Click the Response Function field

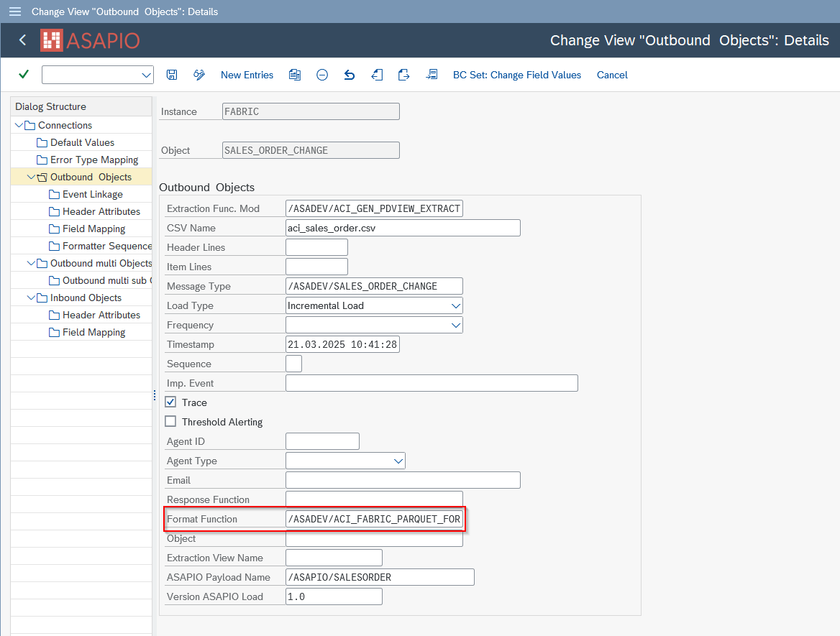point(374,499)
